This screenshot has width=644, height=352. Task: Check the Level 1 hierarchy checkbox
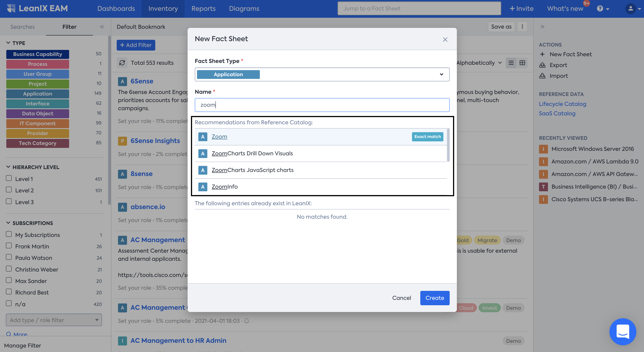pyautogui.click(x=9, y=178)
